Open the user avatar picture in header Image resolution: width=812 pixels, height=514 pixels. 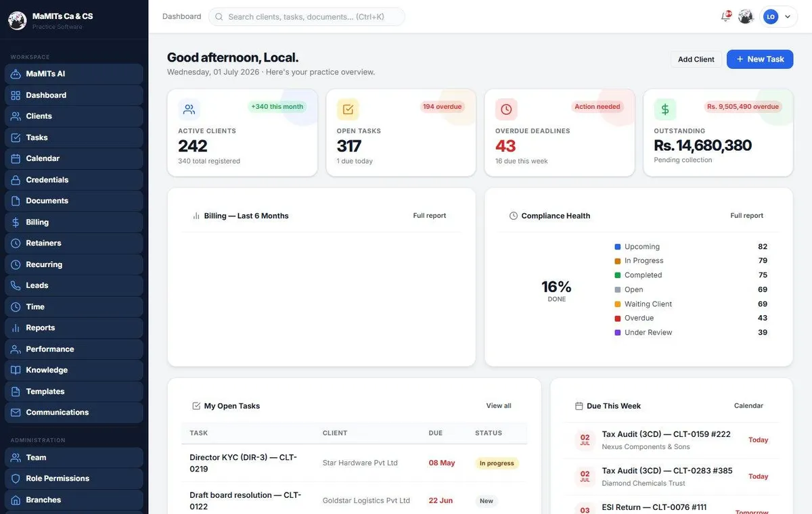click(746, 16)
